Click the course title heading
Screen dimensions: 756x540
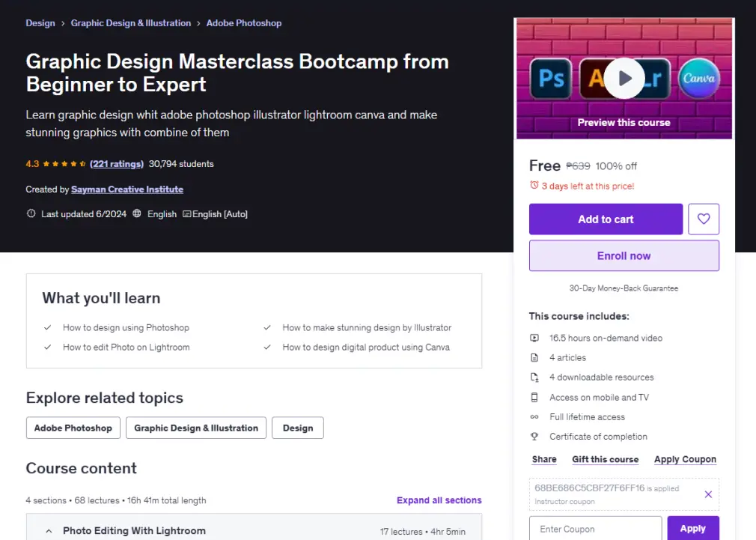pyautogui.click(x=237, y=73)
